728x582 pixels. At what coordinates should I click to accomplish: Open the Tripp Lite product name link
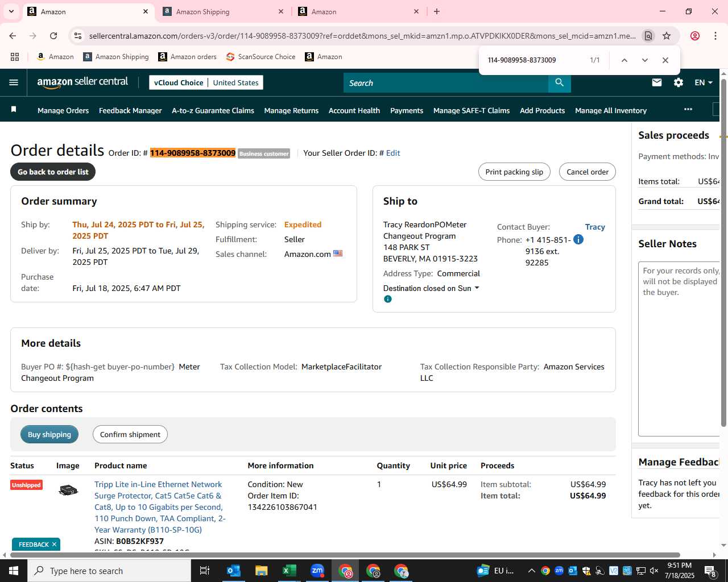pos(160,506)
